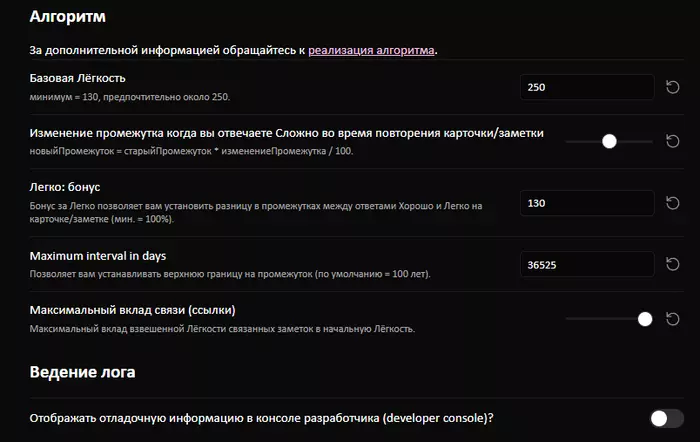Click the Легко: бонус setting label
This screenshot has height=442, width=700.
65,187
